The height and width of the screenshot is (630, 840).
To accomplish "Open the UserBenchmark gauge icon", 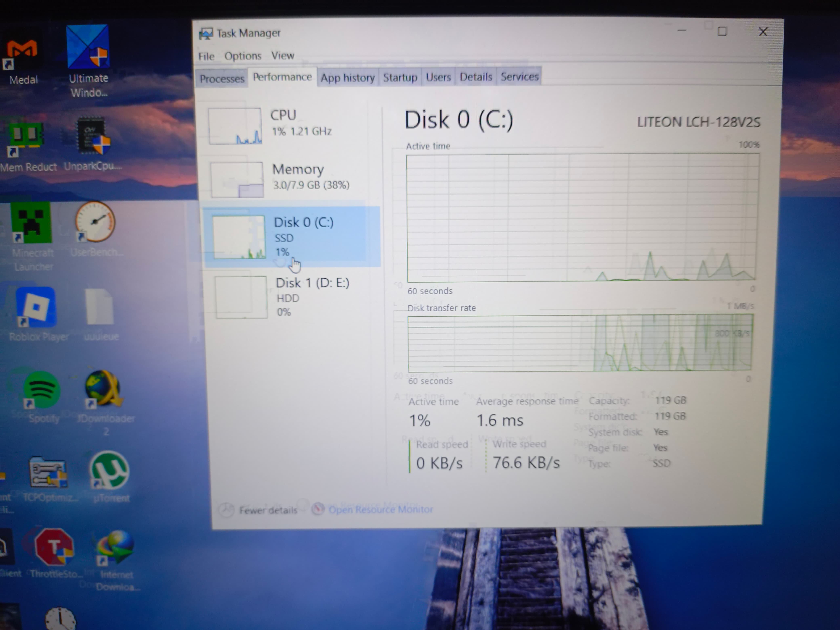I will 95,222.
